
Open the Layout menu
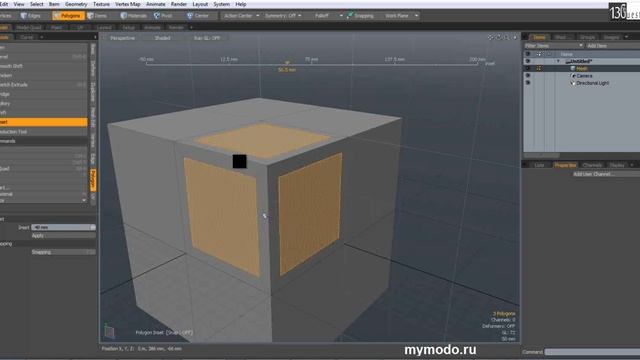pyautogui.click(x=200, y=4)
